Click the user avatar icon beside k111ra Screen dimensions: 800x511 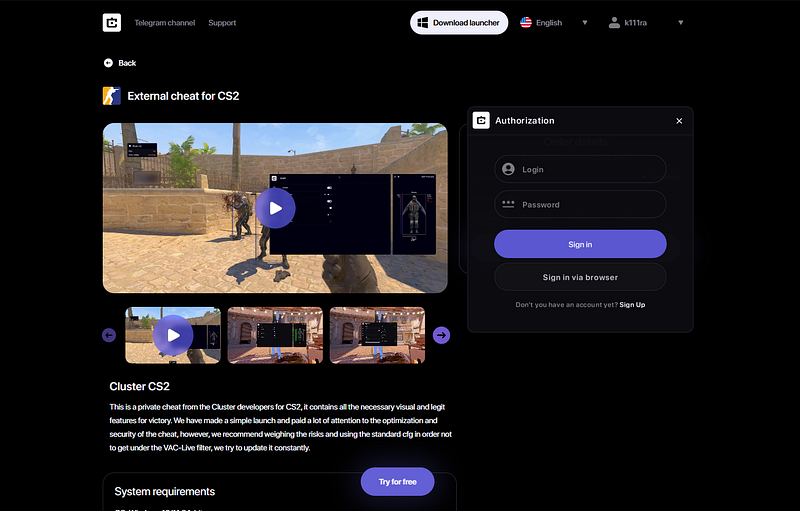[614, 22]
